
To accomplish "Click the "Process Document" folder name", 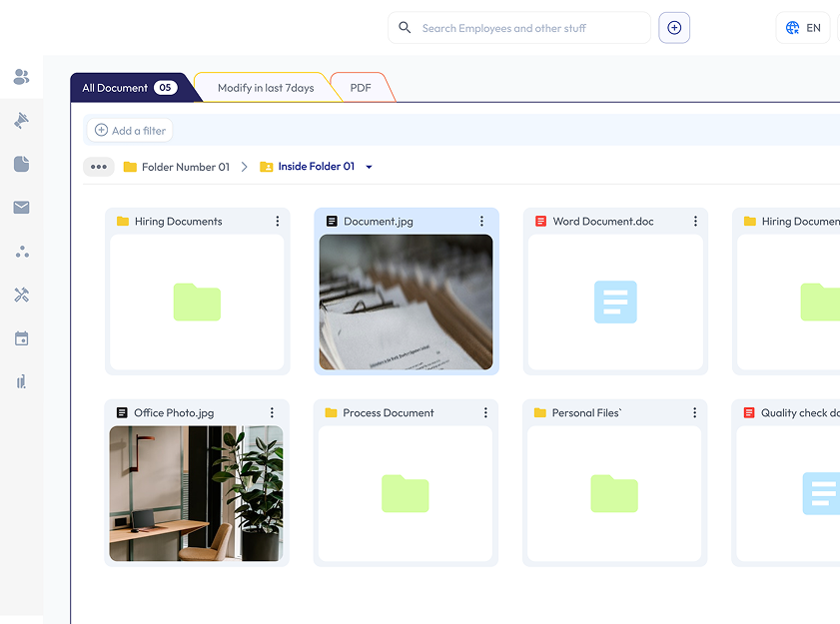I will (x=389, y=412).
